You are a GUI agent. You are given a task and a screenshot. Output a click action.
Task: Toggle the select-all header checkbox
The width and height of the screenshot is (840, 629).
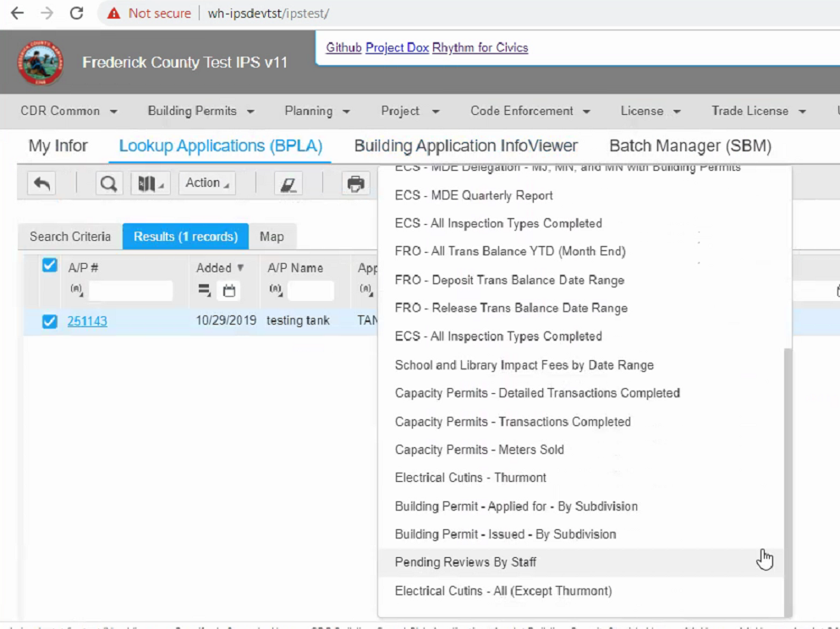[x=49, y=265]
